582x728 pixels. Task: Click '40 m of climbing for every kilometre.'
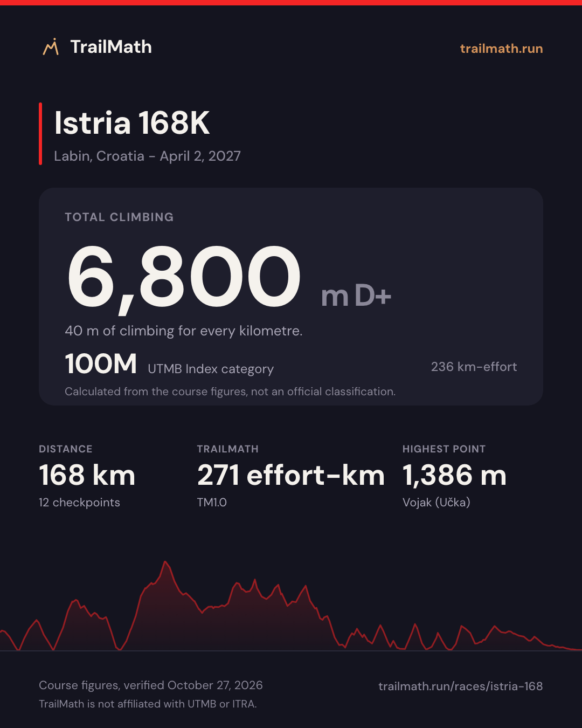coord(184,331)
